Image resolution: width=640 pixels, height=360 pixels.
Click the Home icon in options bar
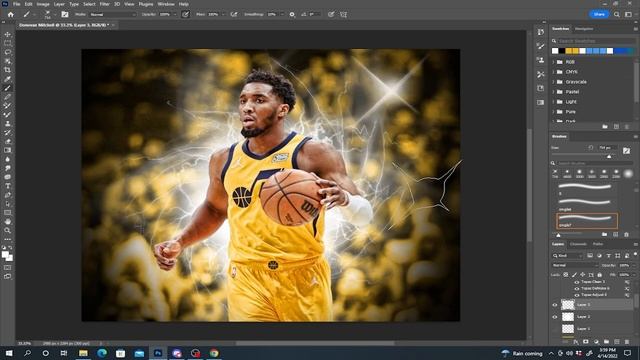[11, 14]
